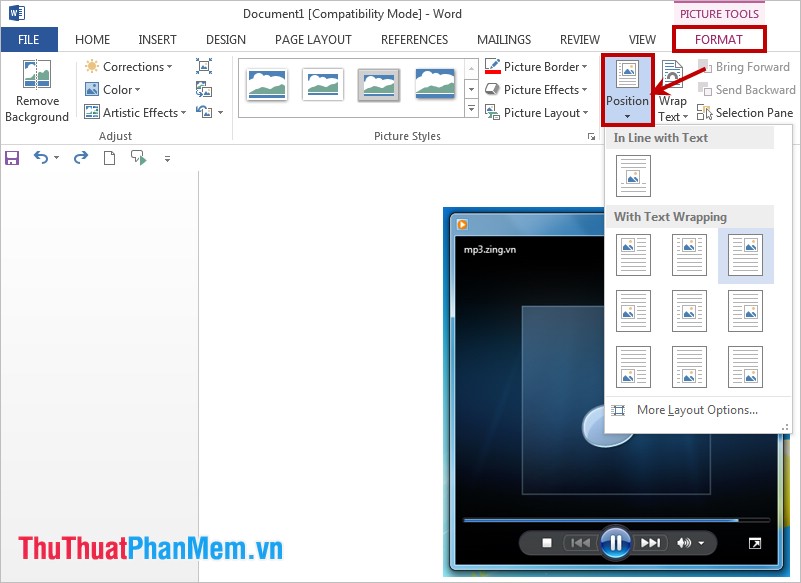Click the Picture Layout icon
Viewport: 801px width, 583px height.
point(493,112)
